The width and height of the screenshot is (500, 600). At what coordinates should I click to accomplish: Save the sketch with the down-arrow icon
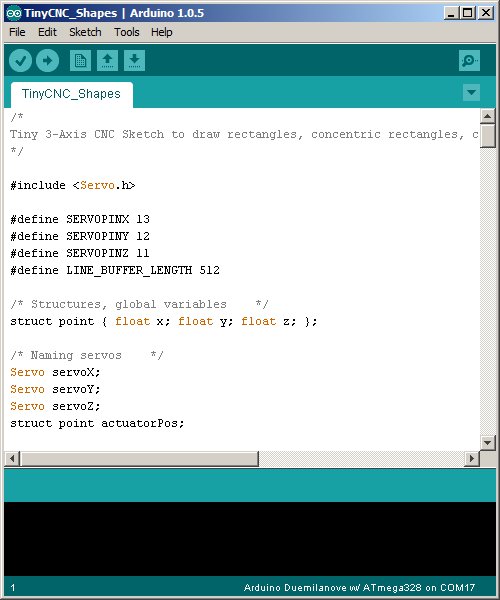[x=134, y=60]
